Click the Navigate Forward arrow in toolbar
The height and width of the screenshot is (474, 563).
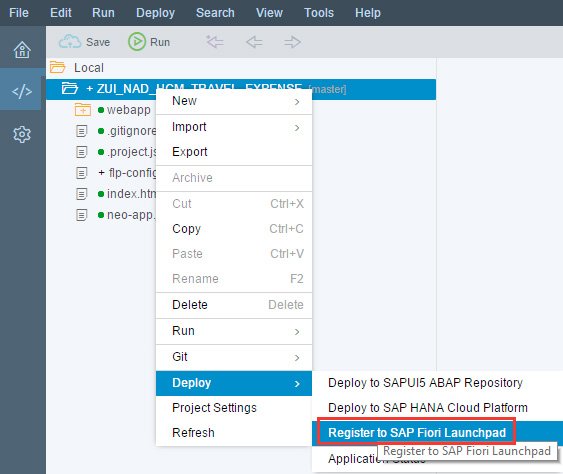[x=292, y=42]
